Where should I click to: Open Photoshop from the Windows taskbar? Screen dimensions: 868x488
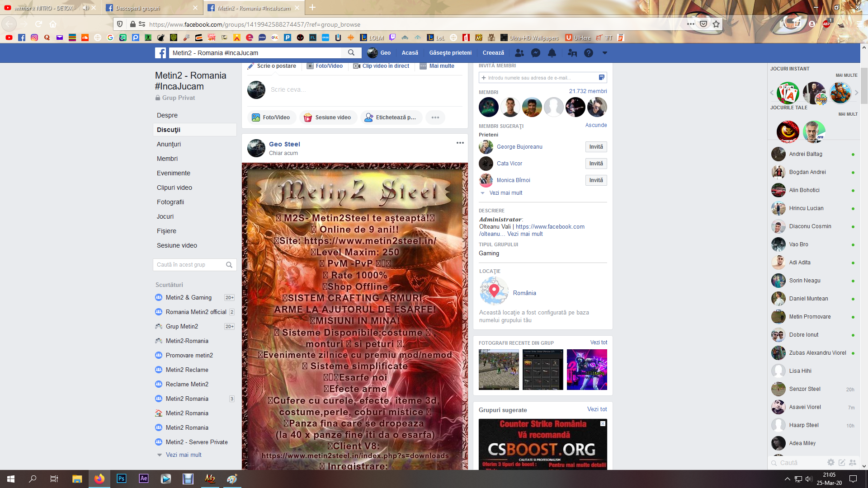tap(121, 479)
